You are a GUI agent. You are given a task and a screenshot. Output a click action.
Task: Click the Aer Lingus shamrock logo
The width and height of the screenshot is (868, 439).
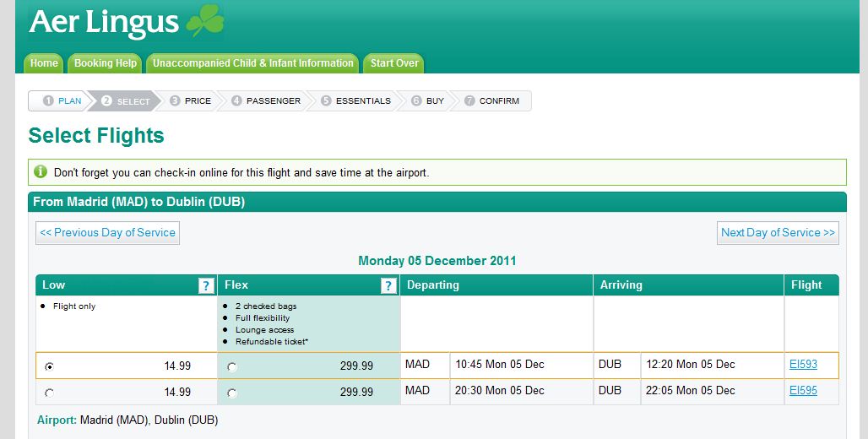pyautogui.click(x=205, y=21)
